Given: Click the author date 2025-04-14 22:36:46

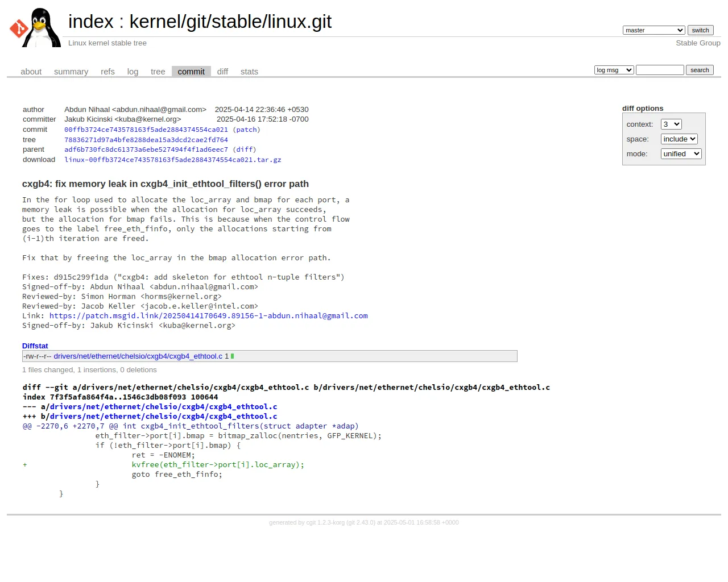Looking at the screenshot, I should click(262, 110).
